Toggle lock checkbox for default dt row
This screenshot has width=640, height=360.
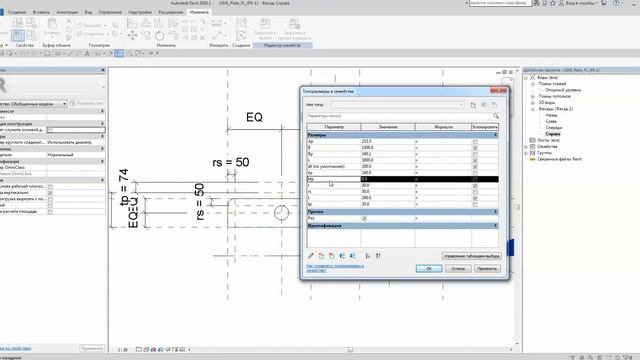tap(475, 167)
